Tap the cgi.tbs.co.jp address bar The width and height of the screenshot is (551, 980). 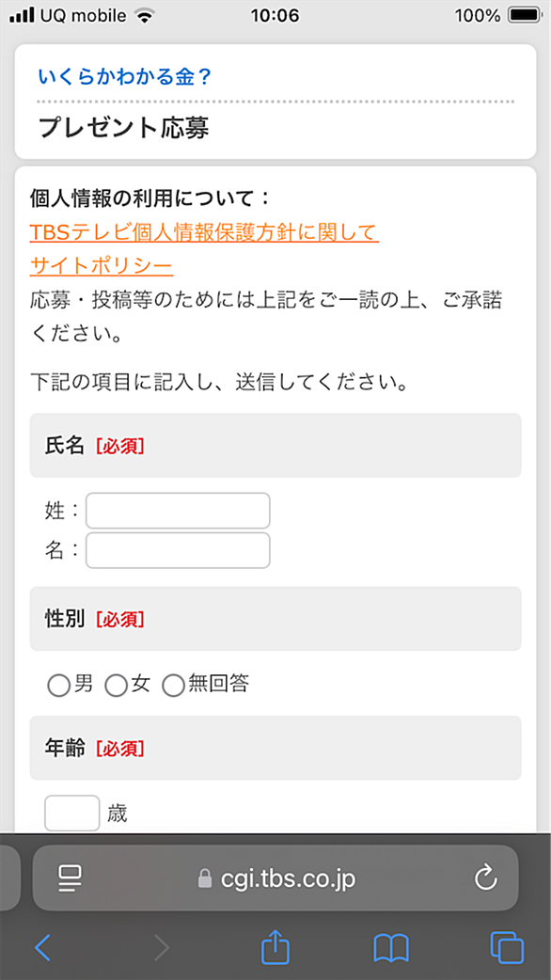coord(275,878)
